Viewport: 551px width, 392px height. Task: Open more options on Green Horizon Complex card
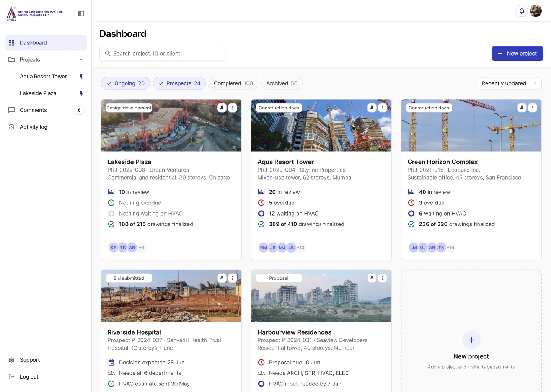pyautogui.click(x=533, y=108)
